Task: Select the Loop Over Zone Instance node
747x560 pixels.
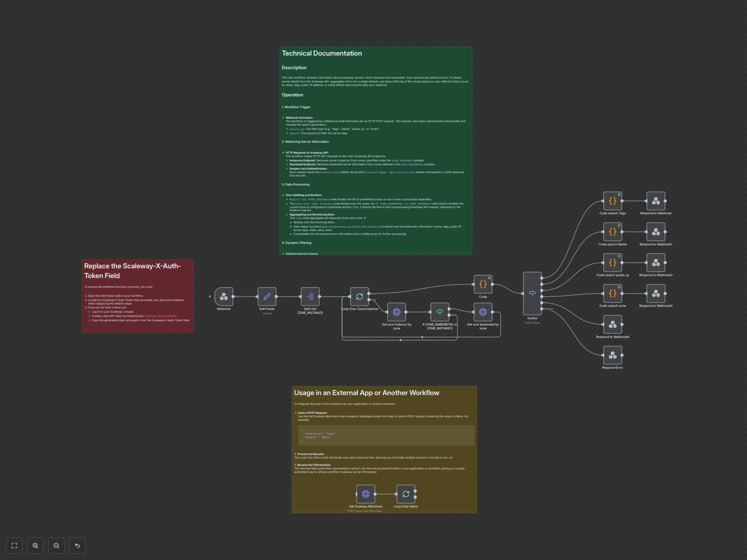Action: 359,296
